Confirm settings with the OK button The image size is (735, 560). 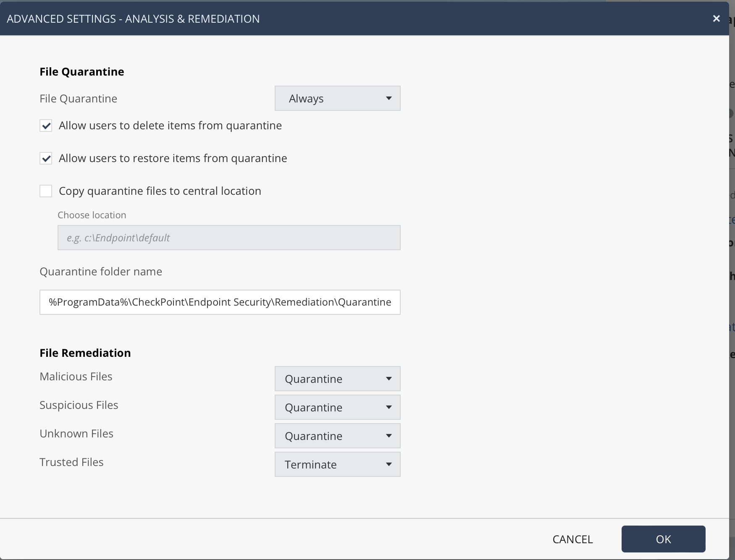(663, 539)
